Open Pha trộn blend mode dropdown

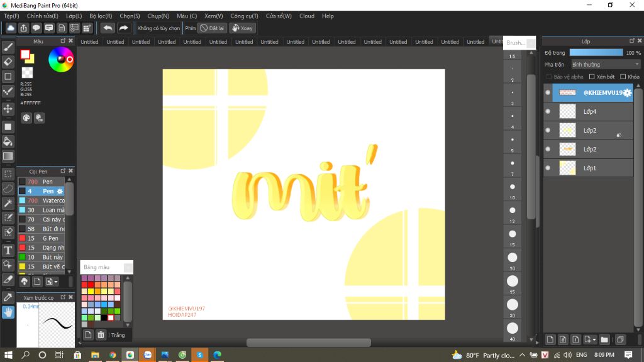(606, 65)
